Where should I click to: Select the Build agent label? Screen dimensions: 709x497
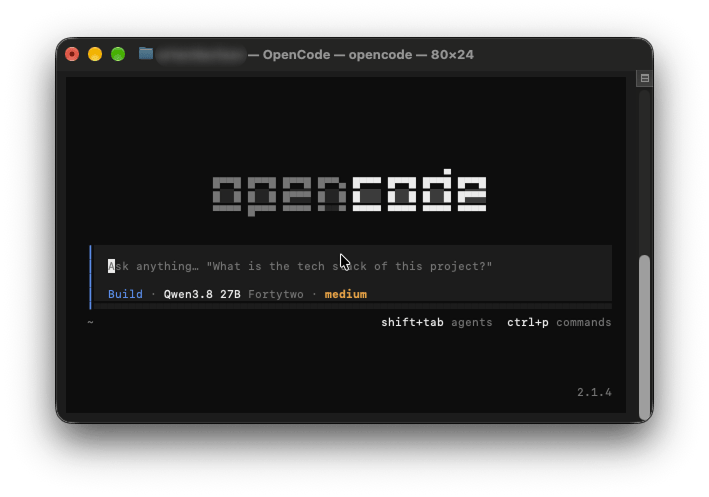[125, 294]
